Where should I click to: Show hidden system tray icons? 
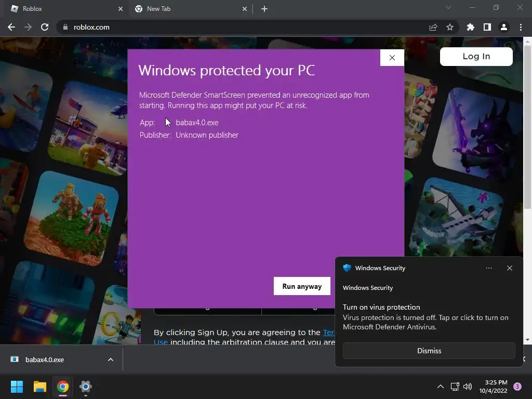[441, 387]
